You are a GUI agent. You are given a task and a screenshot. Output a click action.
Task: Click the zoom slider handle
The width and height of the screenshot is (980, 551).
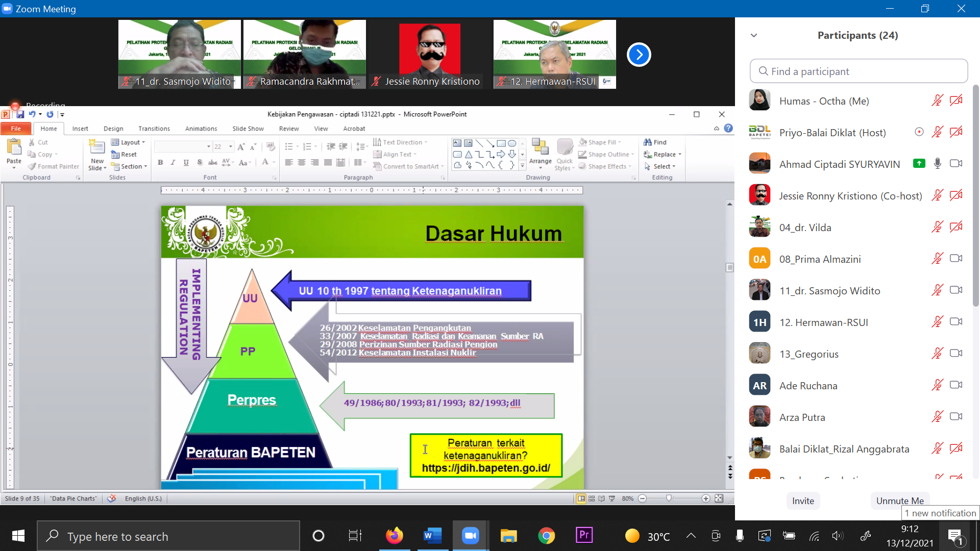click(669, 498)
